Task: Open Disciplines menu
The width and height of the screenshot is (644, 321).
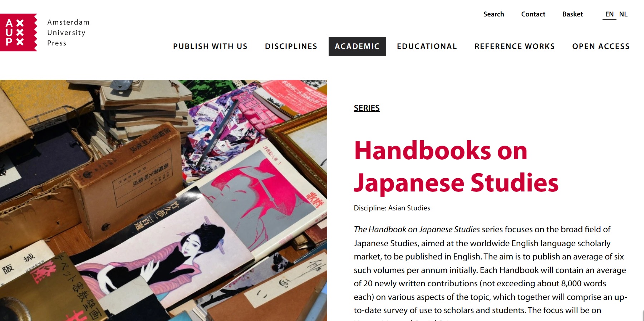Action: pos(291,47)
